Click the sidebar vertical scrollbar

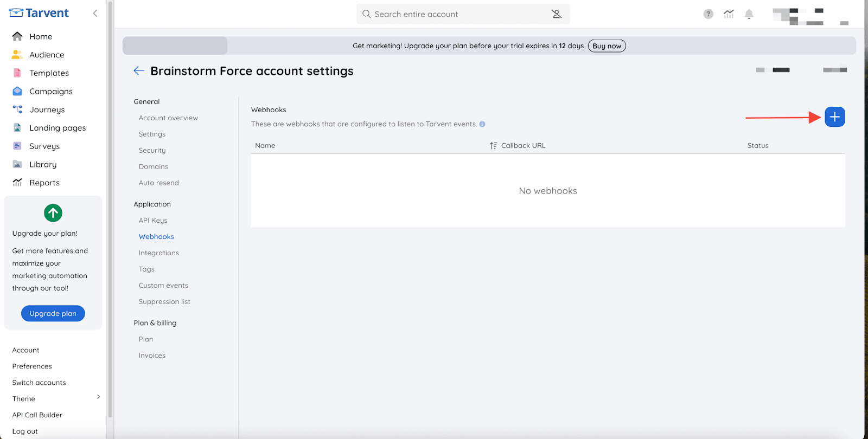110,209
